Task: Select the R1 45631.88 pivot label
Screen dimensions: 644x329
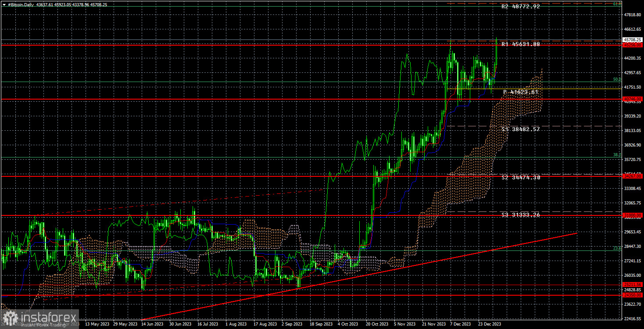Action: pyautogui.click(x=521, y=44)
